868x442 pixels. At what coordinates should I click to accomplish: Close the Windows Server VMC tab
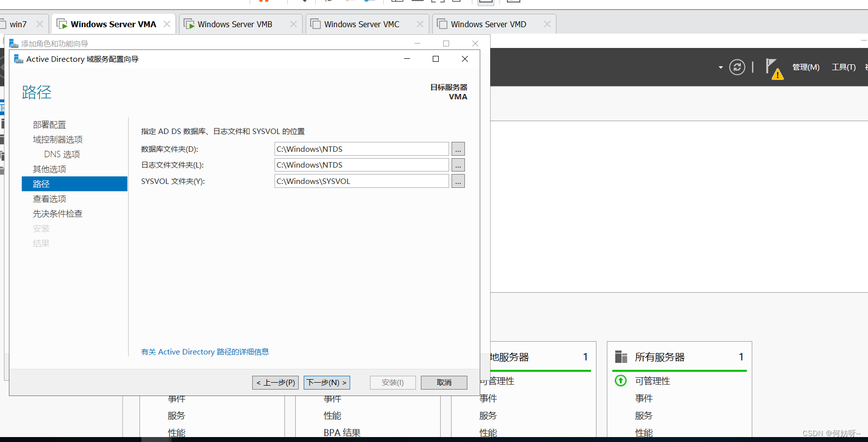(x=420, y=24)
